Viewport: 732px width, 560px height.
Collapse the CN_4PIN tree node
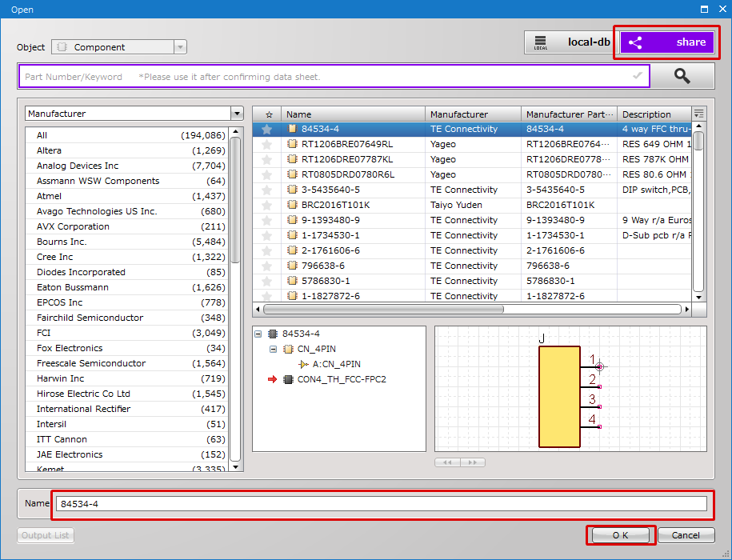click(x=274, y=349)
